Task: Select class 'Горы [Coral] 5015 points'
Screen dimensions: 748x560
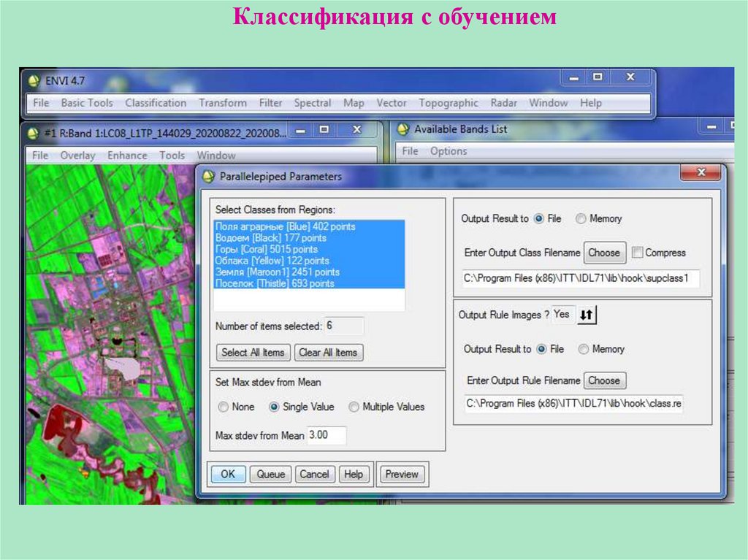Action: [x=309, y=250]
